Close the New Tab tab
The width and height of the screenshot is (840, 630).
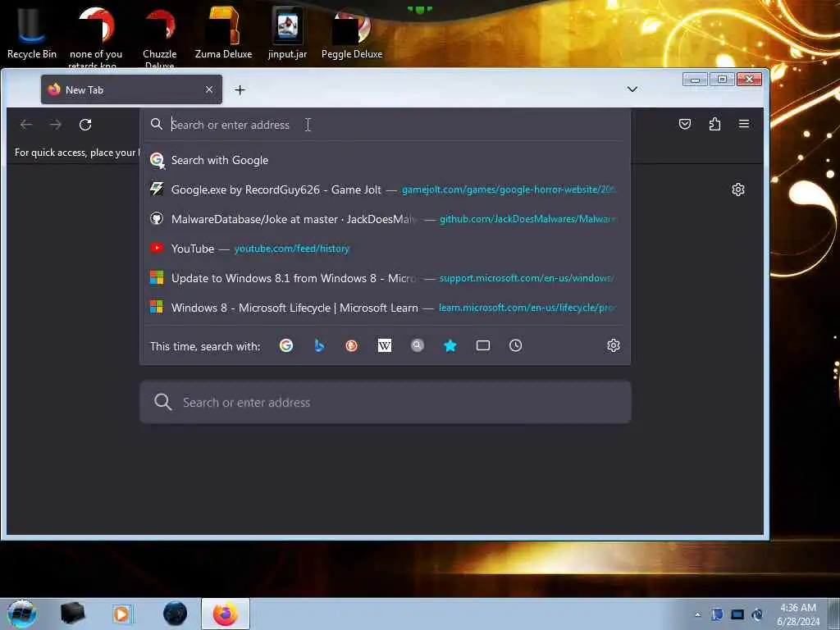(x=209, y=89)
